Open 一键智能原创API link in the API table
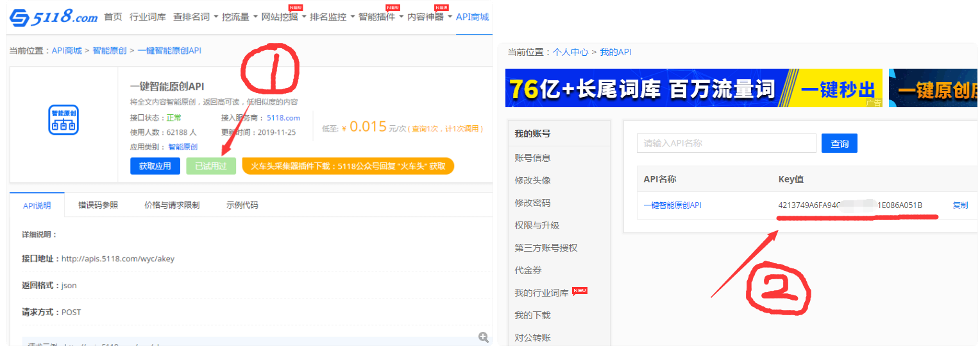Viewport: 980px width, 346px height. pos(672,205)
